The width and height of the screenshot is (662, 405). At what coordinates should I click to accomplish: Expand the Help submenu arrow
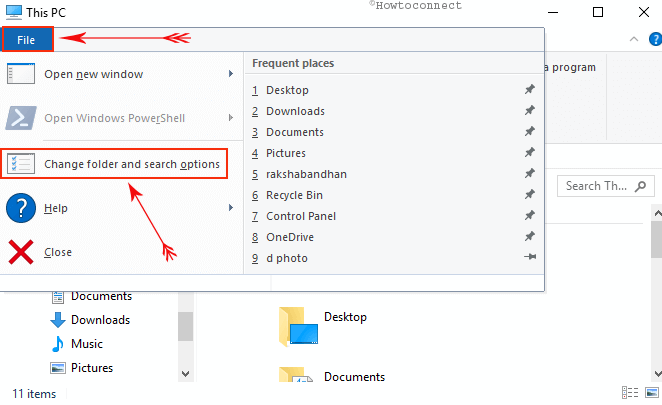tap(231, 208)
